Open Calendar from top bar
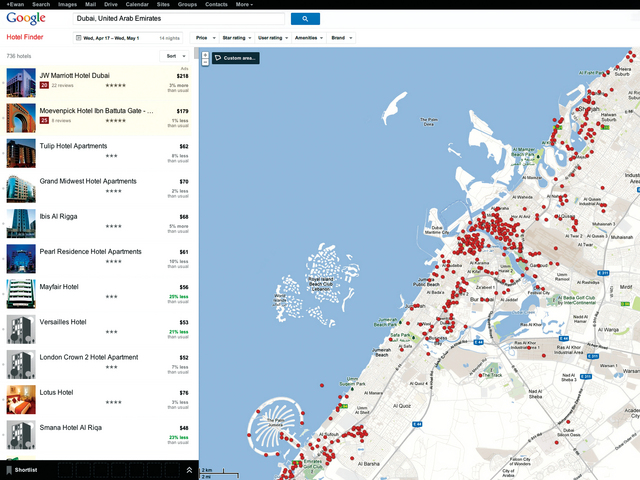 click(137, 4)
